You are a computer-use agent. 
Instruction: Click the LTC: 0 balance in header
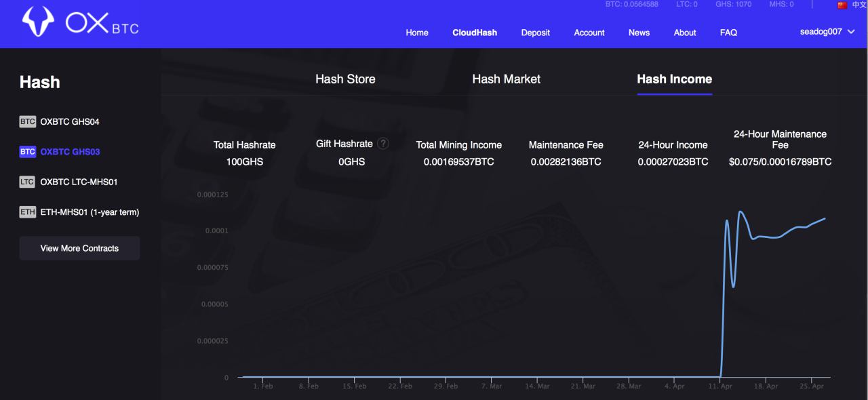coord(687,4)
